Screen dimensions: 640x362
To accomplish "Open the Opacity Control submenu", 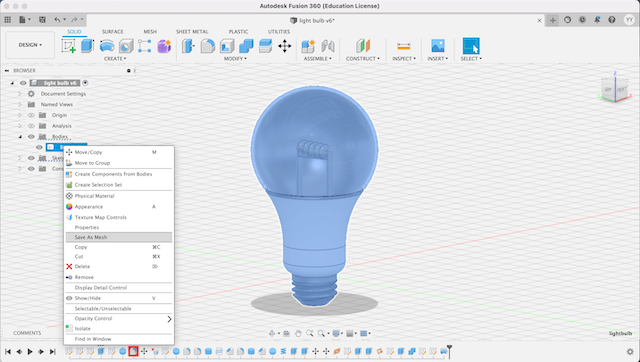I will point(119,319).
